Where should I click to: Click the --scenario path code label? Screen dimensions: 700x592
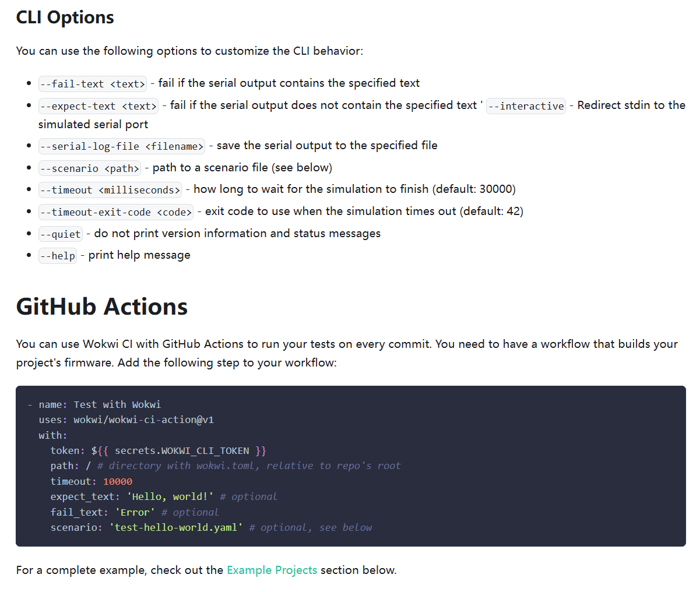pos(90,168)
